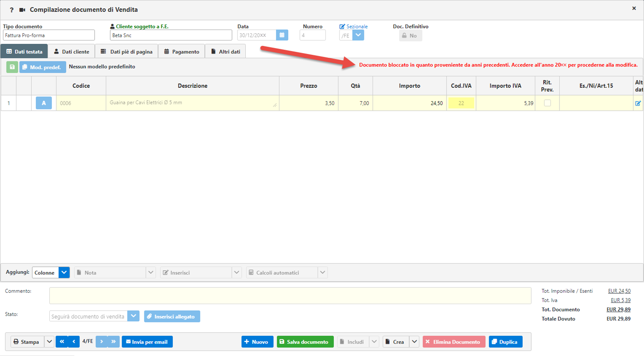Expand the Stampa dropdown arrow

coord(49,342)
